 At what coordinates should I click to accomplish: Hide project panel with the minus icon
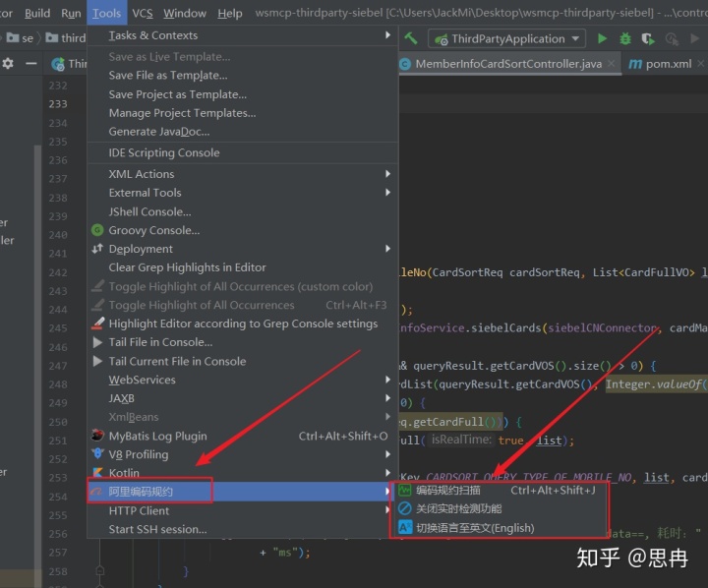(30, 64)
